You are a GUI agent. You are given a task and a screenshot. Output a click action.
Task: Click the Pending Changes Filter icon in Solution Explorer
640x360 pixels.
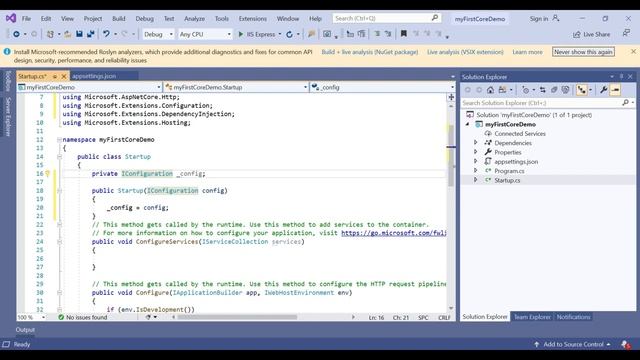tap(526, 90)
